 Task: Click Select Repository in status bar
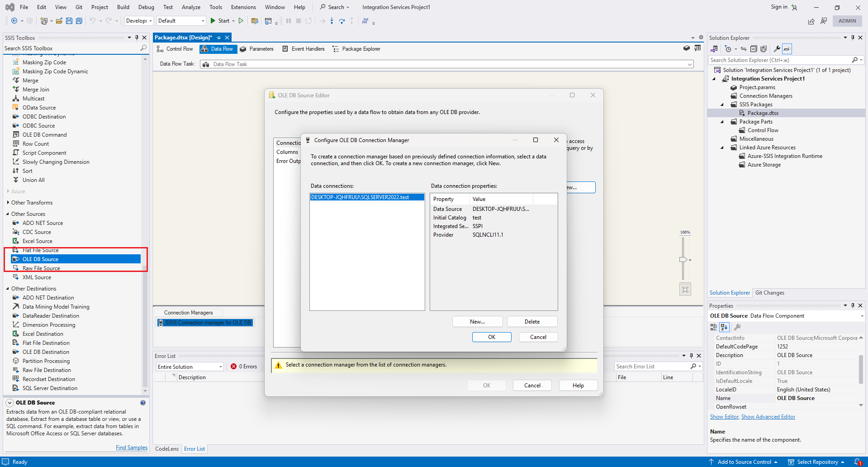click(817, 462)
